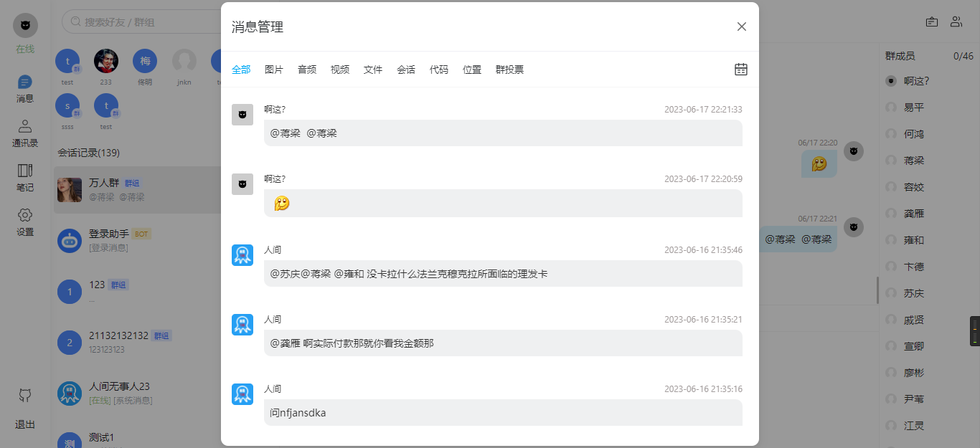Switch to the 文件 tab
The height and width of the screenshot is (448, 980).
[x=373, y=70]
